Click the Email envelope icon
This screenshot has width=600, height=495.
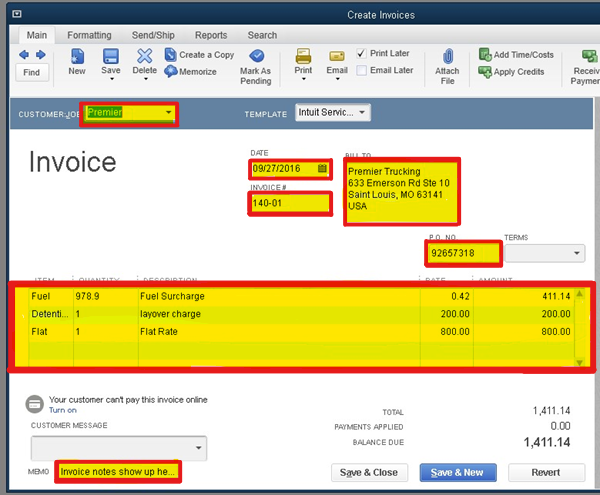tap(337, 55)
